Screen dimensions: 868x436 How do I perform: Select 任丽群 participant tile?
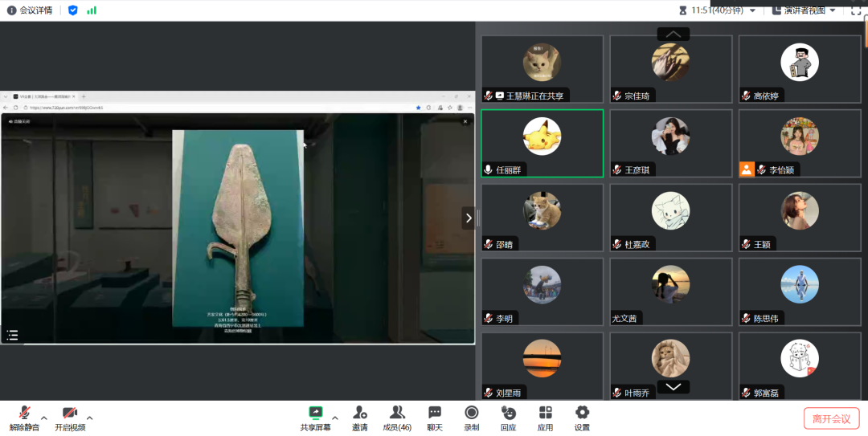(x=542, y=143)
